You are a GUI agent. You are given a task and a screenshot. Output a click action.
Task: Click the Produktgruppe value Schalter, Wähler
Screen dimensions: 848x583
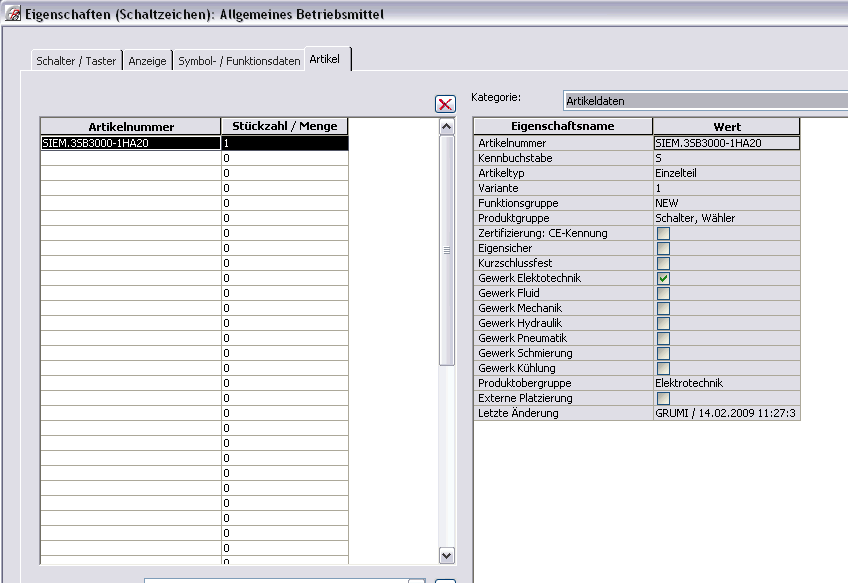point(726,218)
